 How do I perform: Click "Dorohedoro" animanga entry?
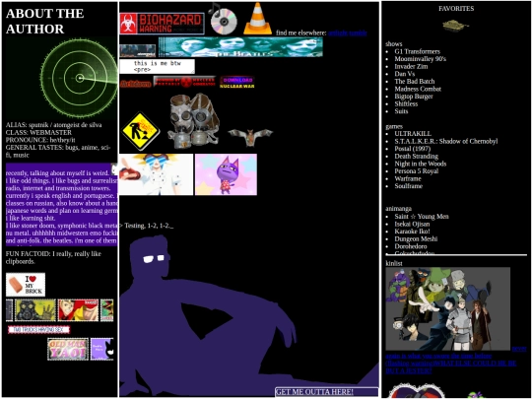[411, 246]
